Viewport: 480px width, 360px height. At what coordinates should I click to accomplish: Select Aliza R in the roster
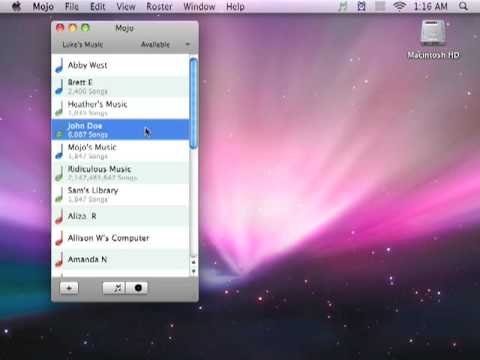(120, 216)
